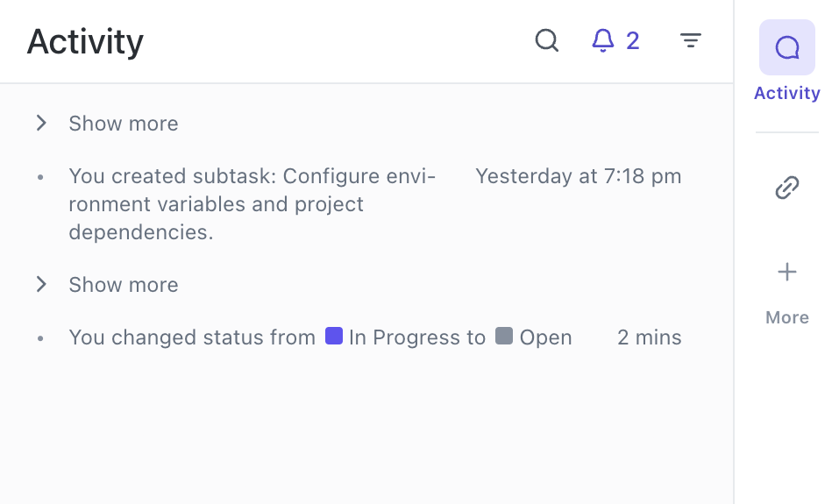Select the Activity label in right sidebar

(x=786, y=93)
